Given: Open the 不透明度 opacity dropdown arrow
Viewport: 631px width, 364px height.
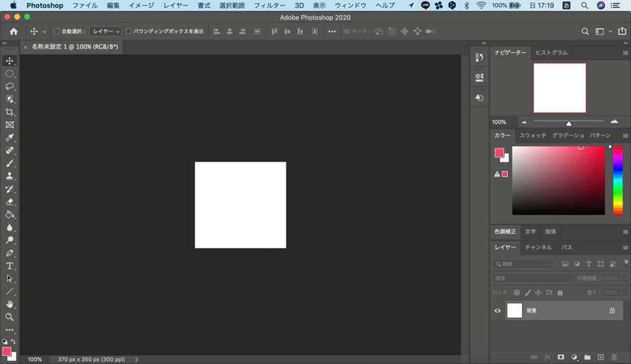Looking at the screenshot, I should point(624,278).
